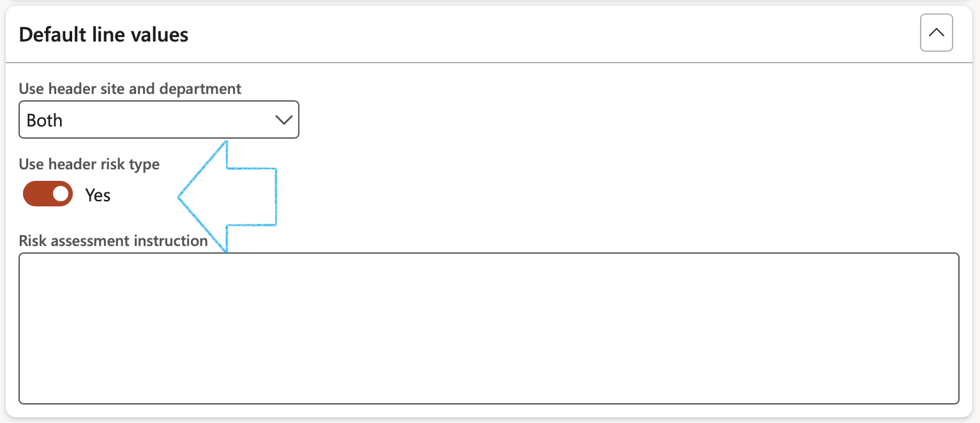Click the blue arrow annotation pointing left
The width and height of the screenshot is (980, 423).
pos(227,196)
